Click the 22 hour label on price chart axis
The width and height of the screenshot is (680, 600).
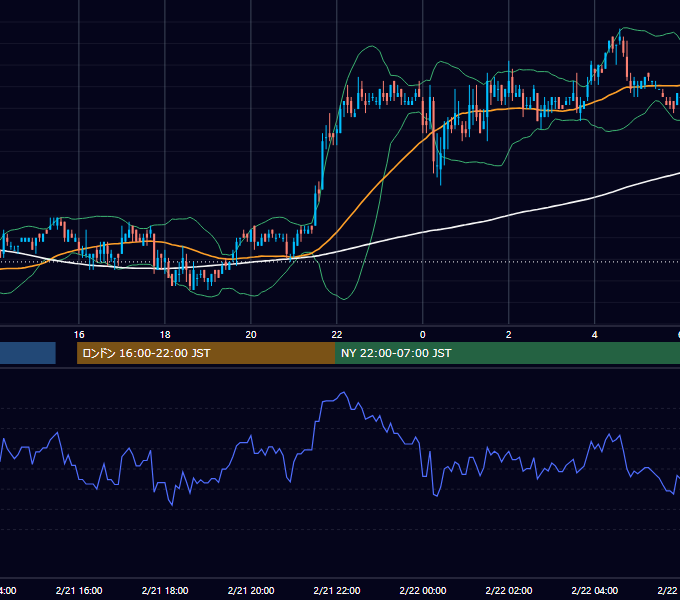coord(337,335)
